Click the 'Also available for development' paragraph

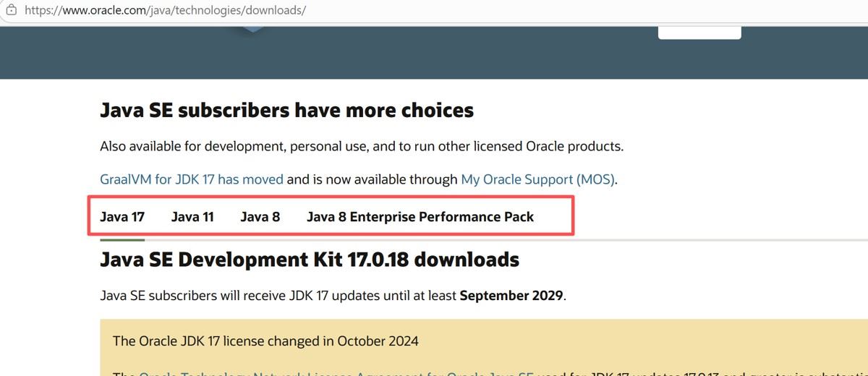[361, 146]
